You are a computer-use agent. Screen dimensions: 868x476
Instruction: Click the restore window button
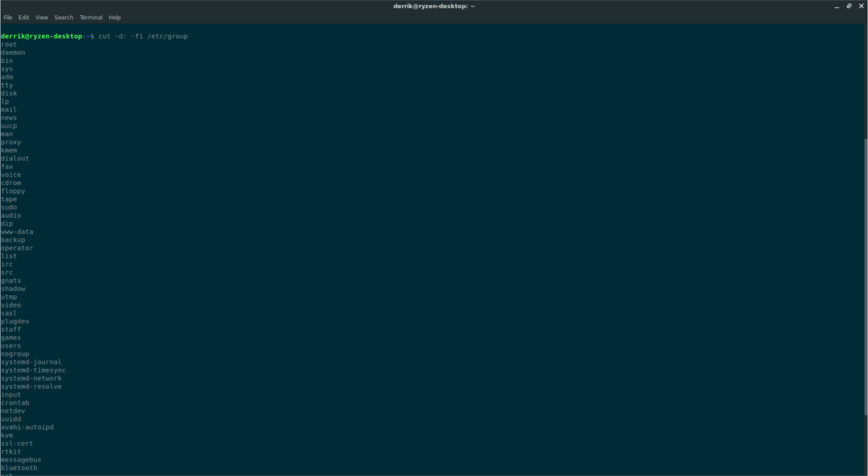pyautogui.click(x=848, y=6)
